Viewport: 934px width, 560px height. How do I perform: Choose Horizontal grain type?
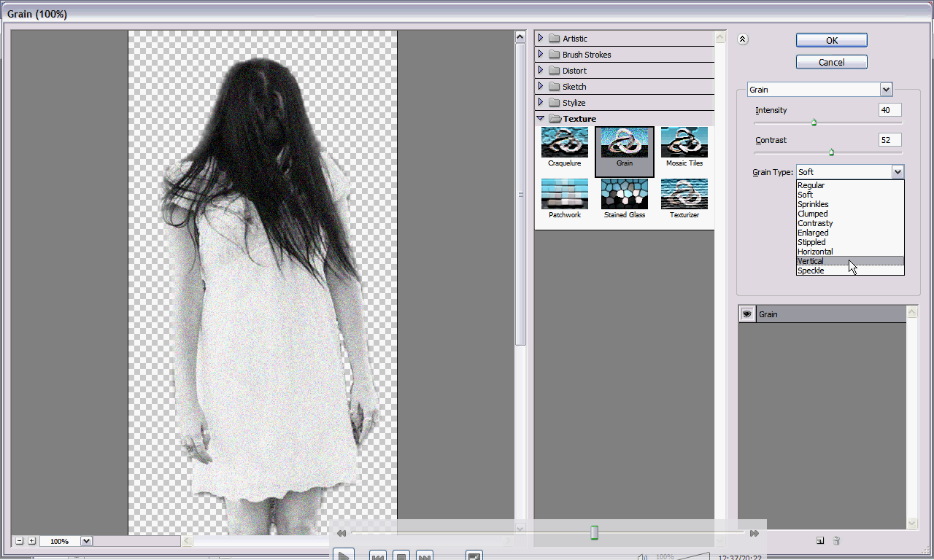(x=850, y=252)
